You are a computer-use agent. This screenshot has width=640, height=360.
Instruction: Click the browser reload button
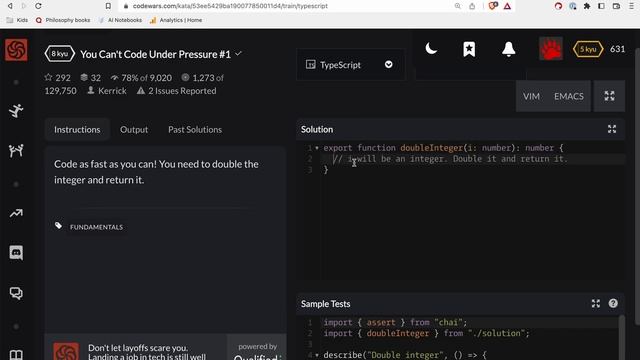38,6
